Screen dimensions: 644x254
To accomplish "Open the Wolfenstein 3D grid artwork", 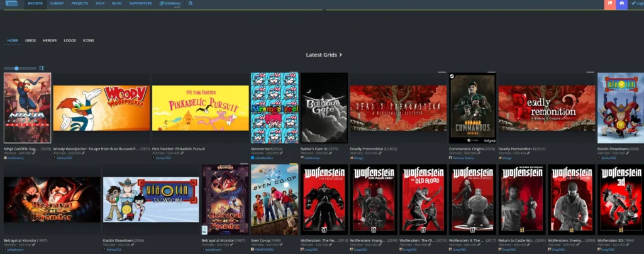I will point(620,199).
